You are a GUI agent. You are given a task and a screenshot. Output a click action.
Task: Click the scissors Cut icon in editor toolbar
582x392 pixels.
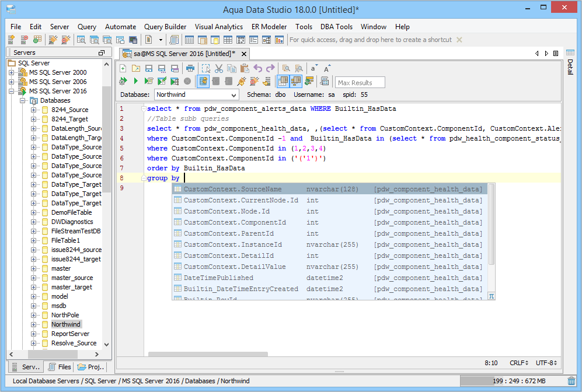coord(219,68)
